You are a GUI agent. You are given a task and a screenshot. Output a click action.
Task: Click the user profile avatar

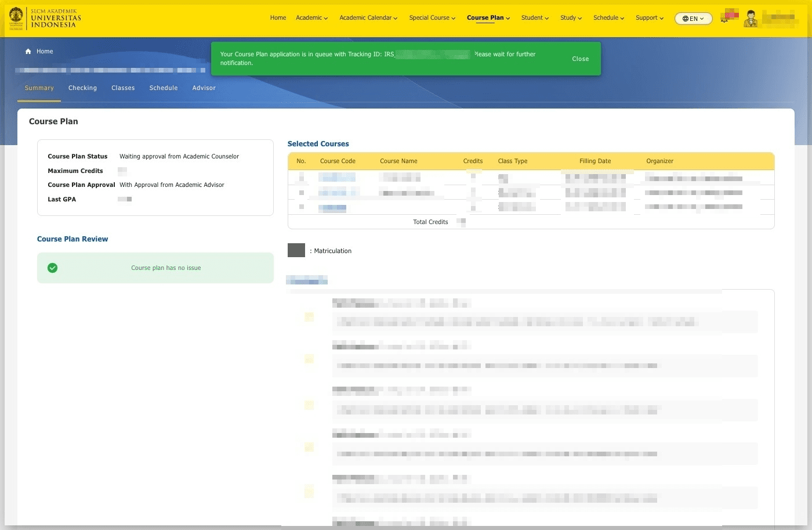pos(751,19)
